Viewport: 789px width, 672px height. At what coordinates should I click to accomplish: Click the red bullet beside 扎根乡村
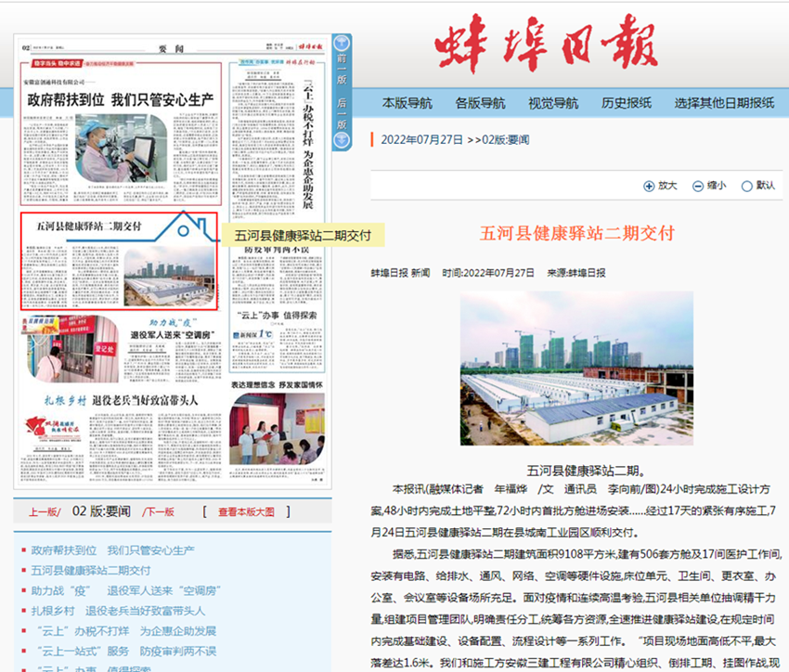click(x=24, y=610)
